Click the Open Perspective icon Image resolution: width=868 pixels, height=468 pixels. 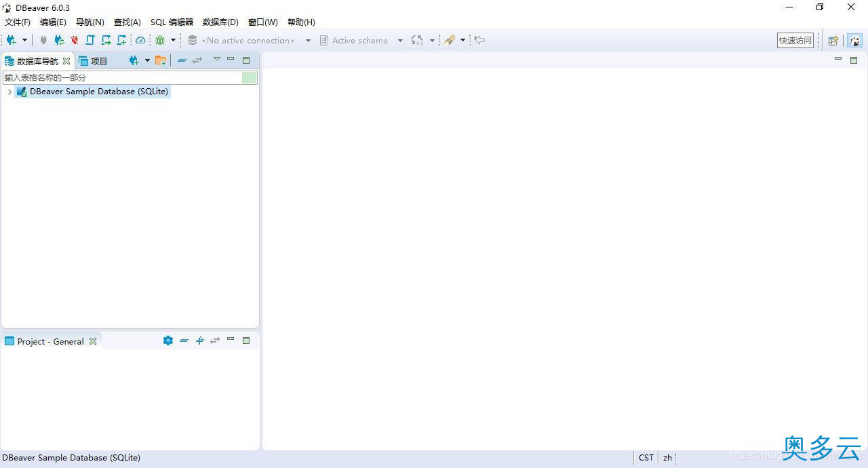[x=833, y=40]
